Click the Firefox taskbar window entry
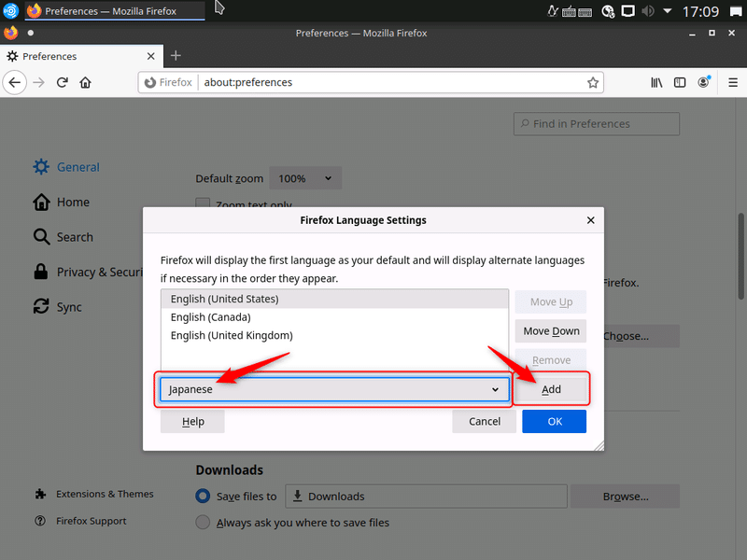Viewport: 747px width, 560px height. pyautogui.click(x=115, y=10)
